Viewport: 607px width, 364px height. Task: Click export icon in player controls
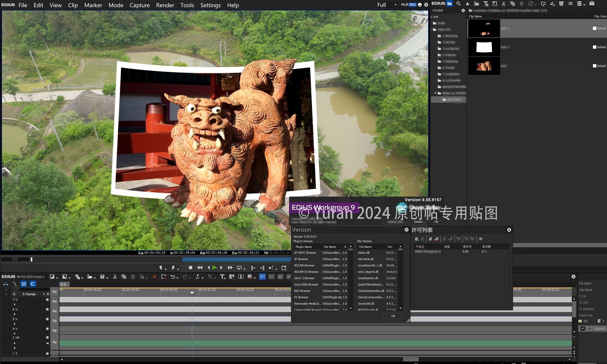pos(284,268)
